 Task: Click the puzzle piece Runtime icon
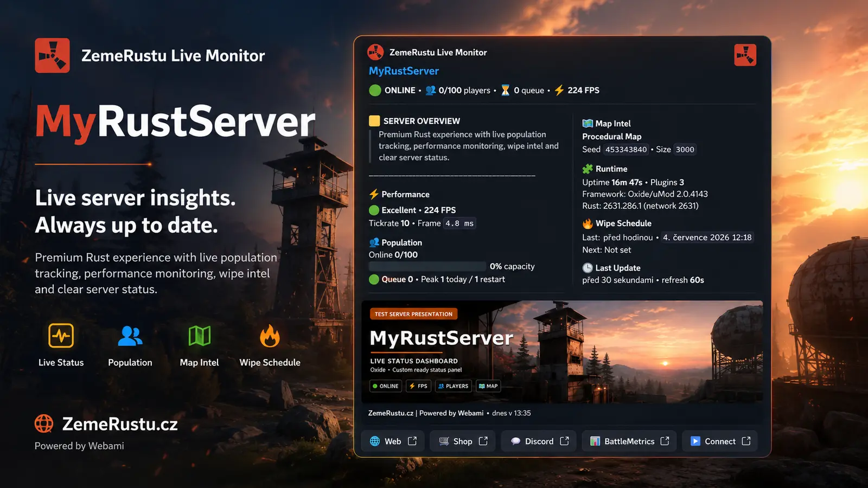(588, 169)
